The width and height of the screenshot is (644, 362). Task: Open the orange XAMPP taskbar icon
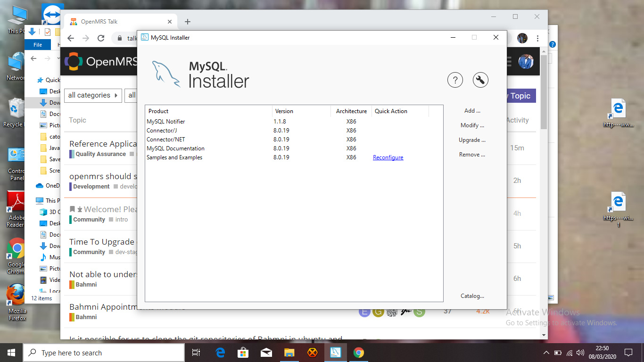coord(312,353)
